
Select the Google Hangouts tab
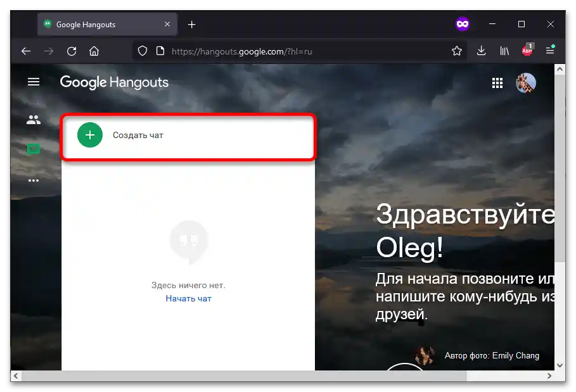coord(107,24)
